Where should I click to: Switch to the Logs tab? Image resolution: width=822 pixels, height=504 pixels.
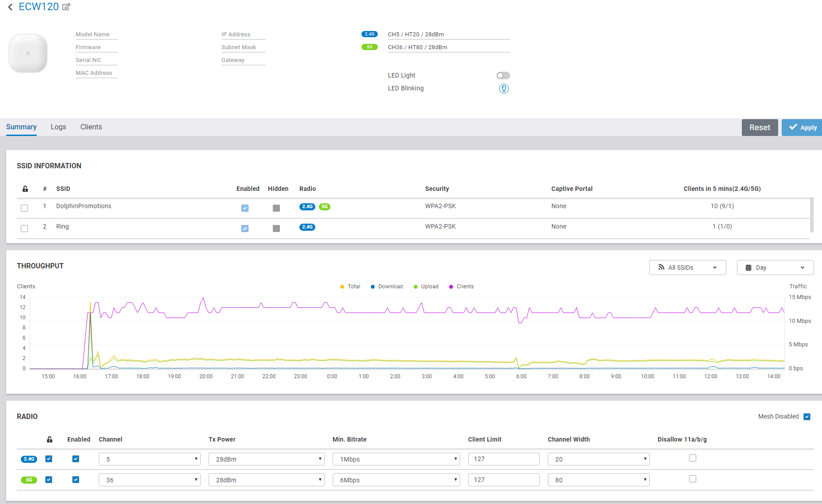coord(58,127)
